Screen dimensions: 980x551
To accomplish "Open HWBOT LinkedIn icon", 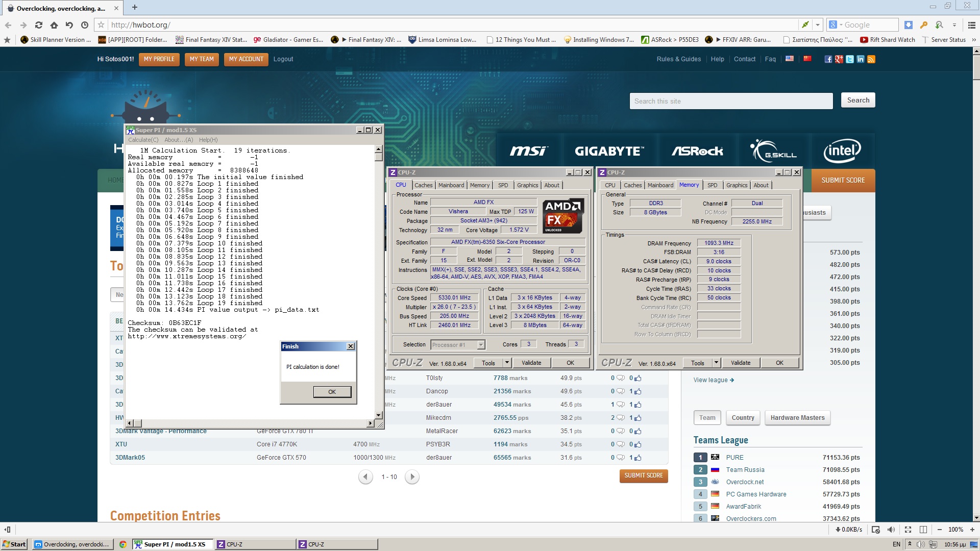I will click(x=861, y=59).
